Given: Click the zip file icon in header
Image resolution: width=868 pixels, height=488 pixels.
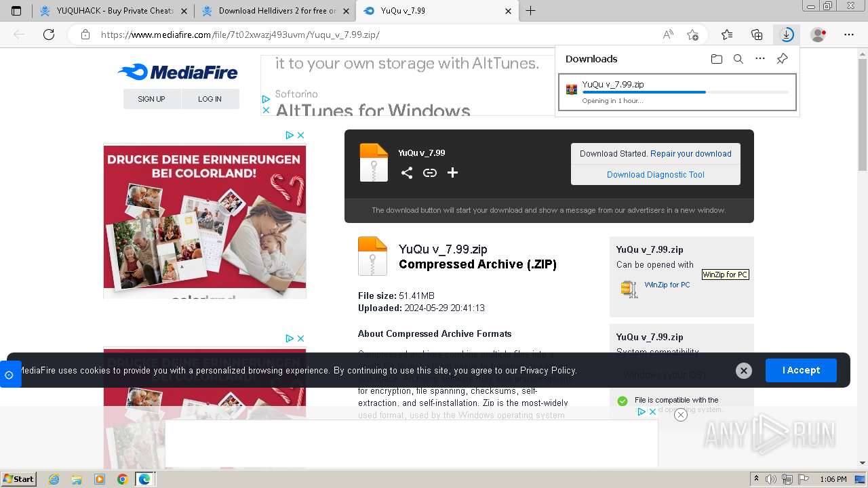Looking at the screenshot, I should coord(374,163).
